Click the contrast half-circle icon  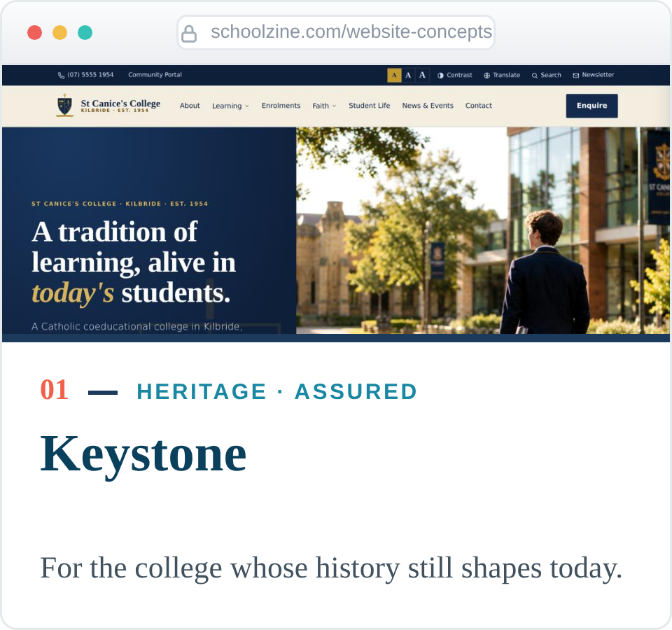click(440, 76)
